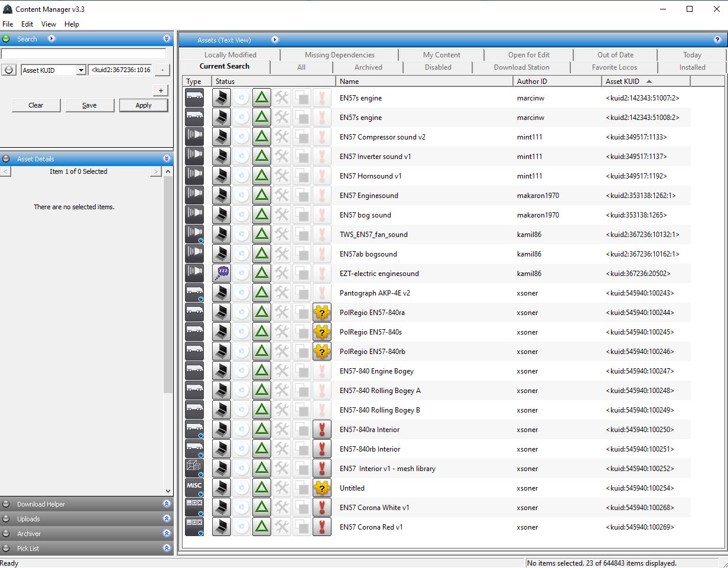Add search filter with plus button

pos(161,90)
